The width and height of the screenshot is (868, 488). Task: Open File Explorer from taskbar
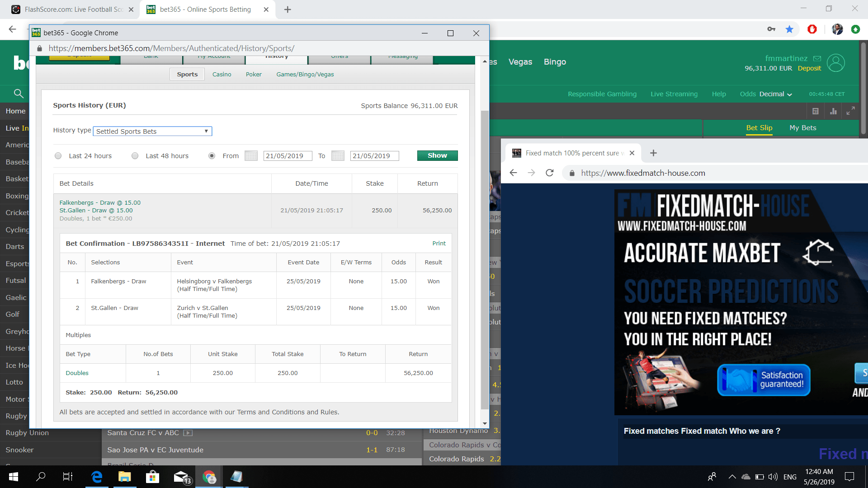point(125,477)
